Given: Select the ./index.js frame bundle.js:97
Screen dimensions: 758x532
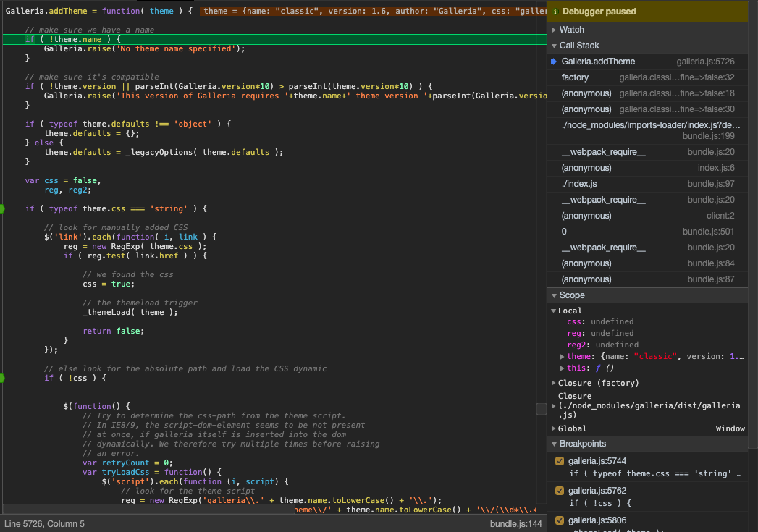Looking at the screenshot, I should 648,184.
